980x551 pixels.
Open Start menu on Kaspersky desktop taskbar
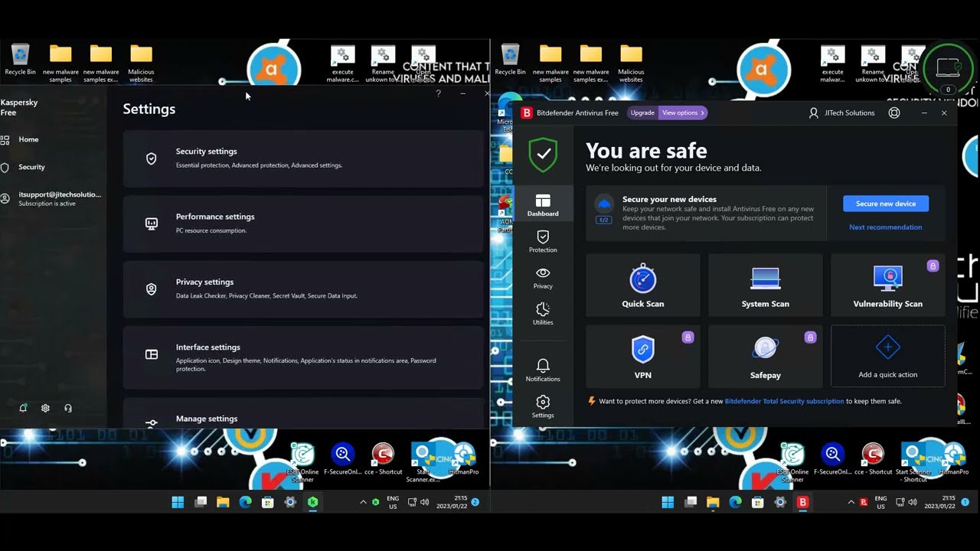(x=178, y=502)
